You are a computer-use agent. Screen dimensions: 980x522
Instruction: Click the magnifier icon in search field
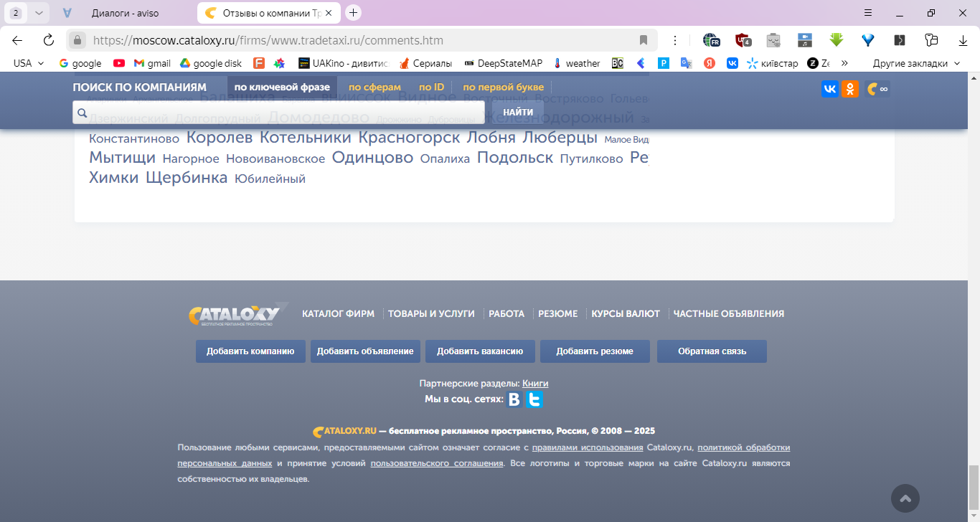click(x=82, y=113)
